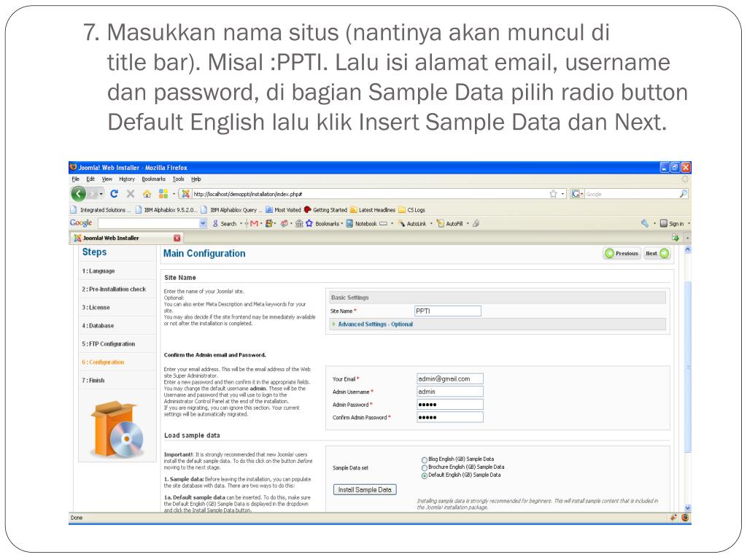
Task: Click the highlighter pen toolbar icon
Action: (x=476, y=223)
